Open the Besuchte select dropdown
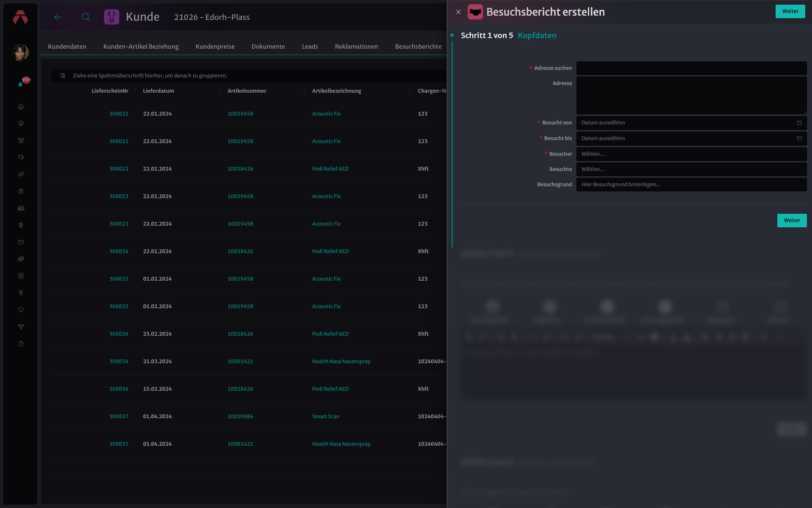Image resolution: width=812 pixels, height=508 pixels. [x=691, y=169]
